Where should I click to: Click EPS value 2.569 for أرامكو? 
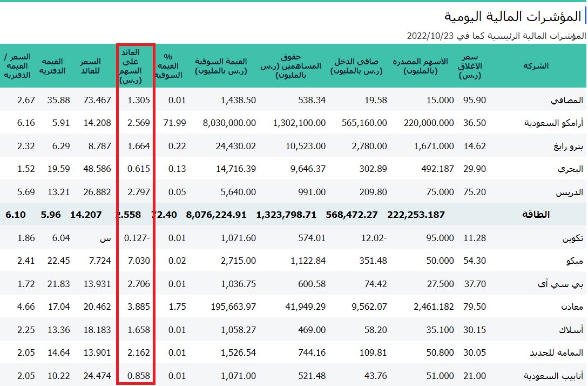[139, 123]
